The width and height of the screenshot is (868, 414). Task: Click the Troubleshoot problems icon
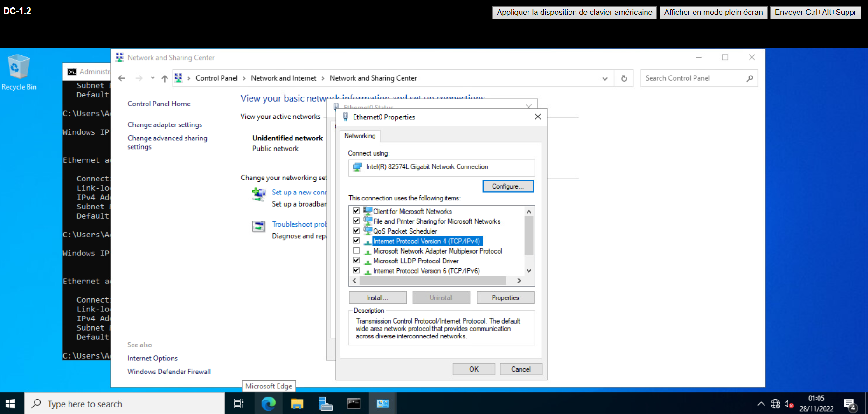(x=259, y=227)
